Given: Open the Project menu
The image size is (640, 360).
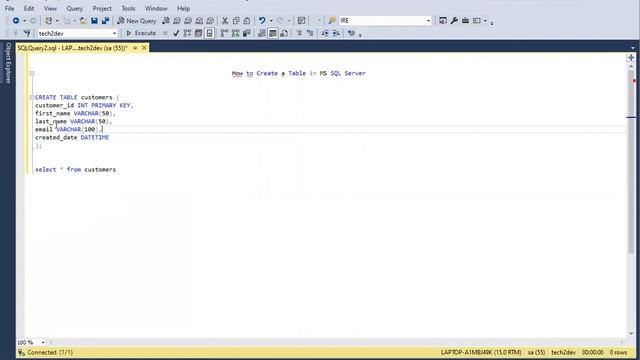Looking at the screenshot, I should coord(102,8).
